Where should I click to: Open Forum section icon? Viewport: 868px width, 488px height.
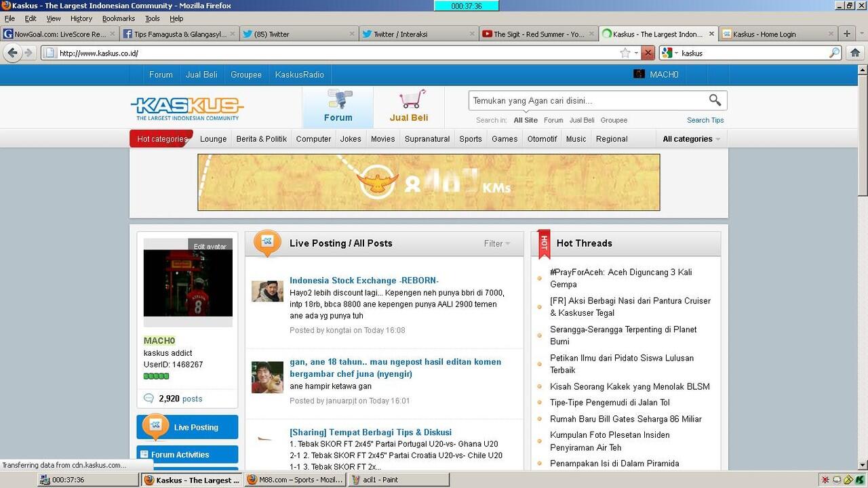click(x=338, y=107)
